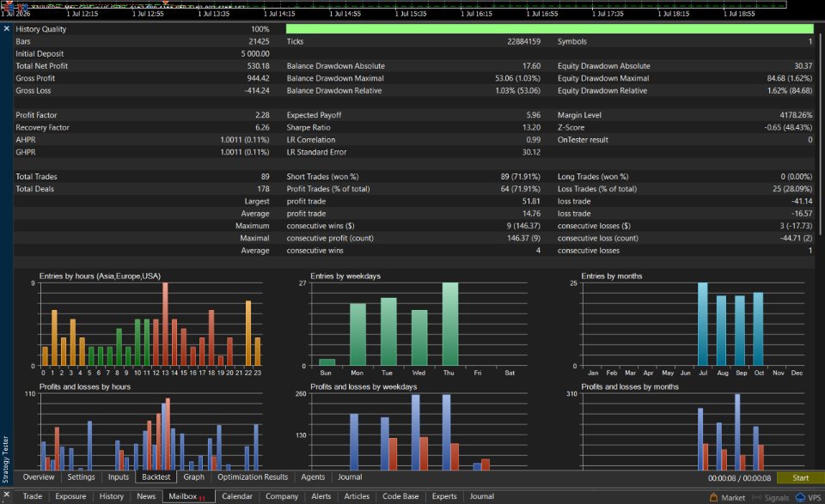
Task: Close the bottom Toolbox panel
Action: [6, 495]
